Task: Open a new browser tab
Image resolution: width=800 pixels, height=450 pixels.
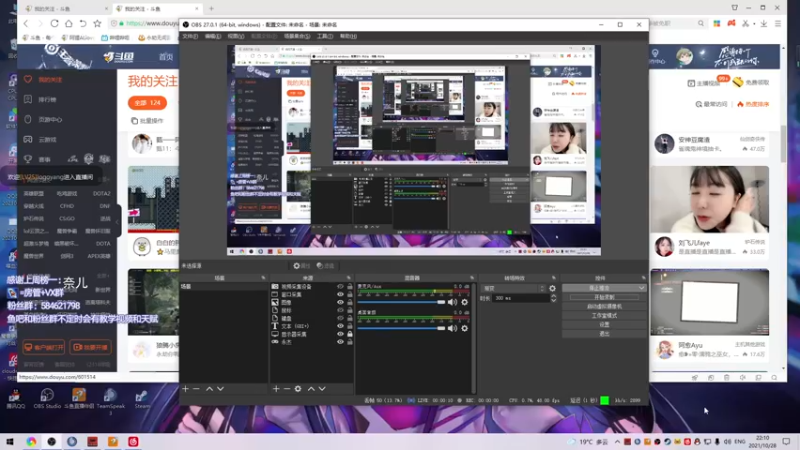Action: (x=211, y=9)
